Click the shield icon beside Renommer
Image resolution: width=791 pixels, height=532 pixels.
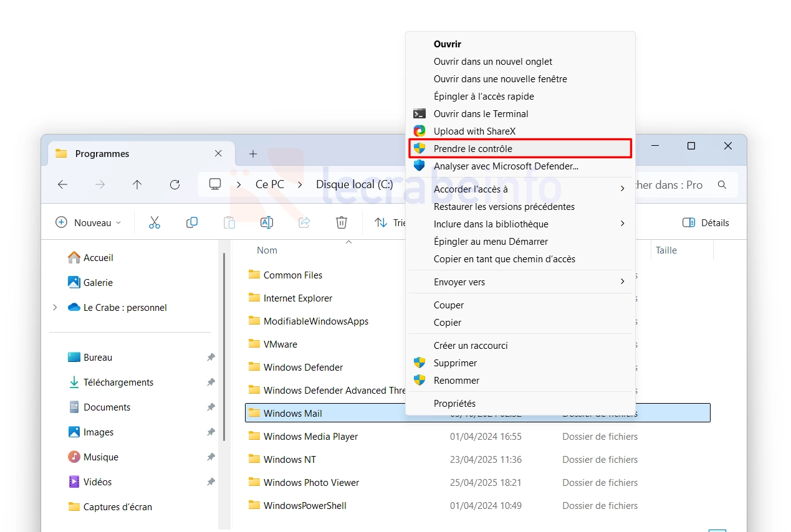(419, 381)
